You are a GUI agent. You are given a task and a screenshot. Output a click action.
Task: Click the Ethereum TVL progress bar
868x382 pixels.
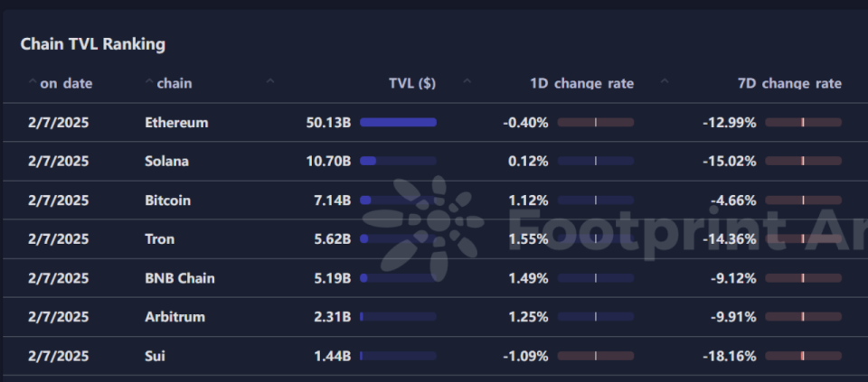point(398,122)
